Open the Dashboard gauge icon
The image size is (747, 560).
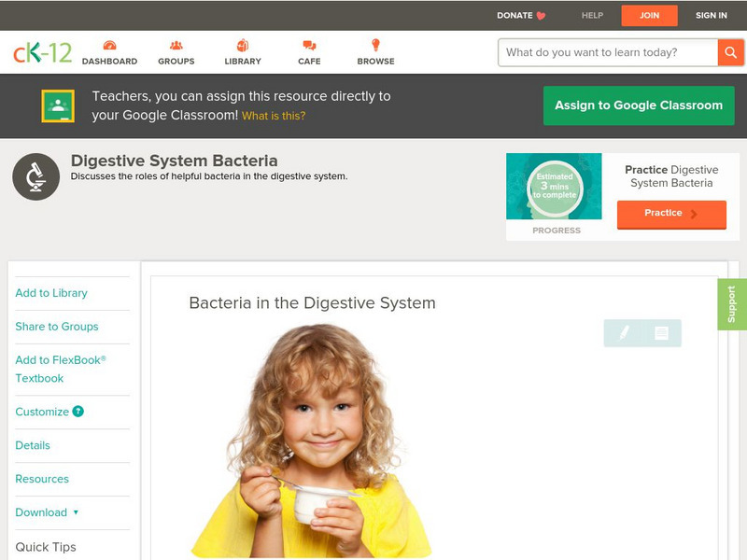pos(109,45)
